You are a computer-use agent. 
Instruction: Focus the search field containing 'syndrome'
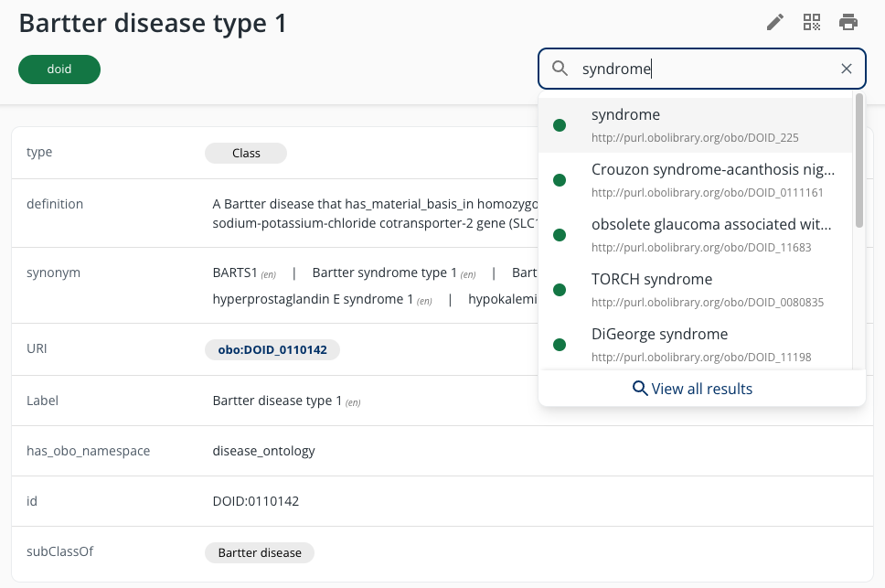tap(704, 69)
